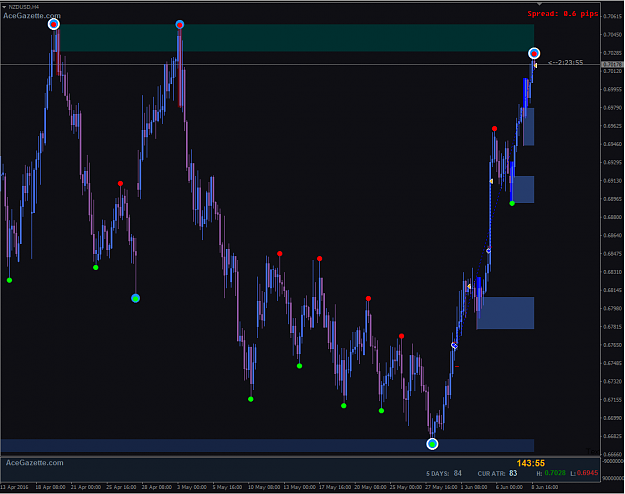Click the red swing-high dot near 17 May
This screenshot has height=494, width=625.
pos(320,259)
